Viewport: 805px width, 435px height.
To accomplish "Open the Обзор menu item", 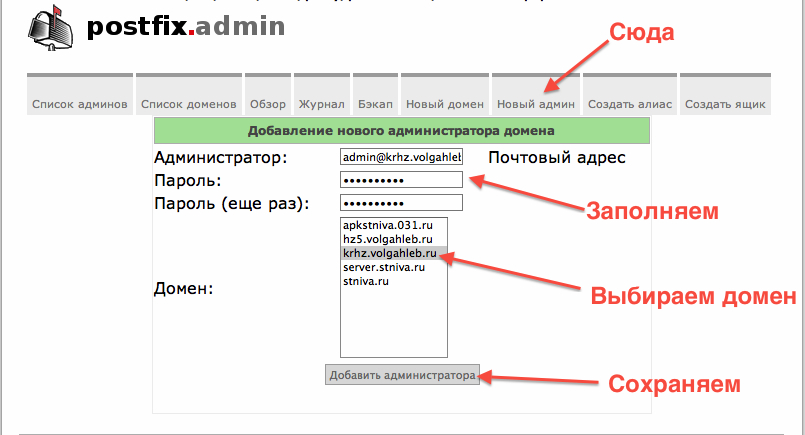I will [x=268, y=104].
